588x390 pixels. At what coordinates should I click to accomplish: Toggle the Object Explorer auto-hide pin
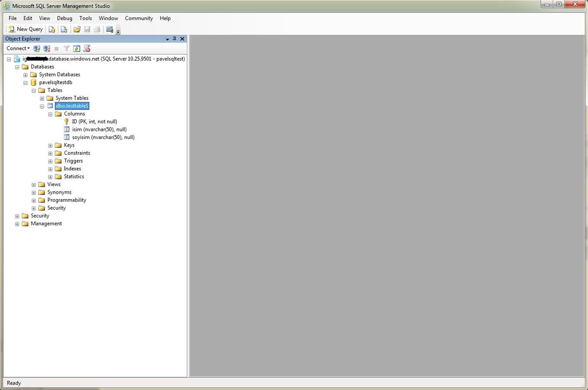175,39
